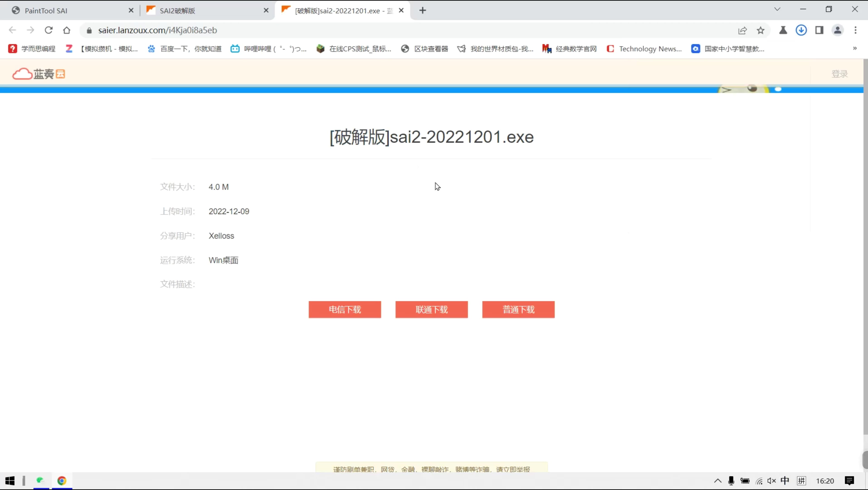Open the Wi-Fi network tray icon

(759, 481)
